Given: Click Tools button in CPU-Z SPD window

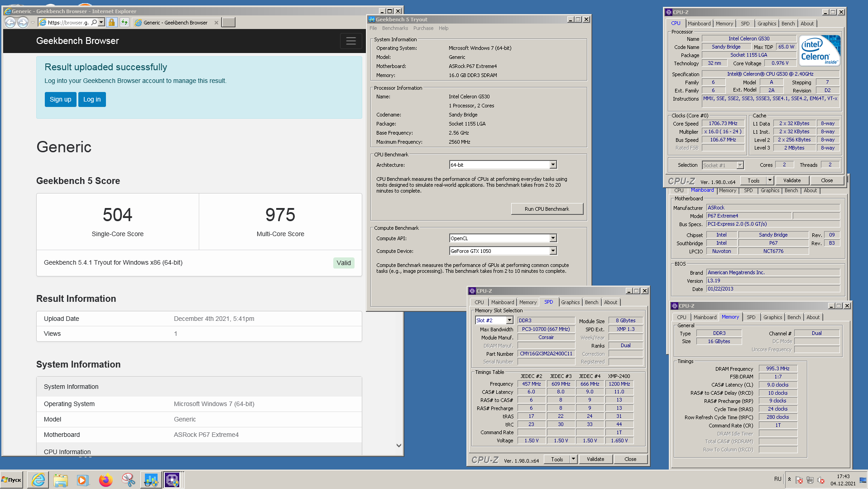Looking at the screenshot, I should (556, 459).
